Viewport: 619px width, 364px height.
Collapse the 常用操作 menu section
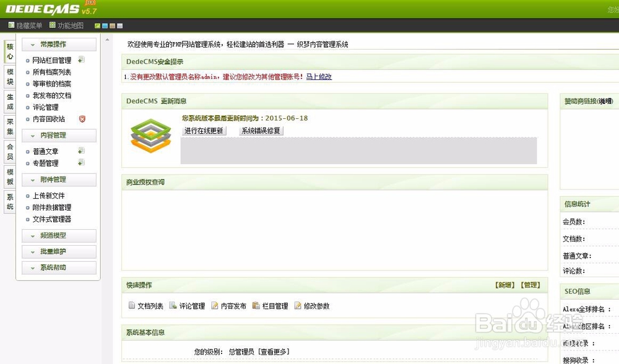59,44
